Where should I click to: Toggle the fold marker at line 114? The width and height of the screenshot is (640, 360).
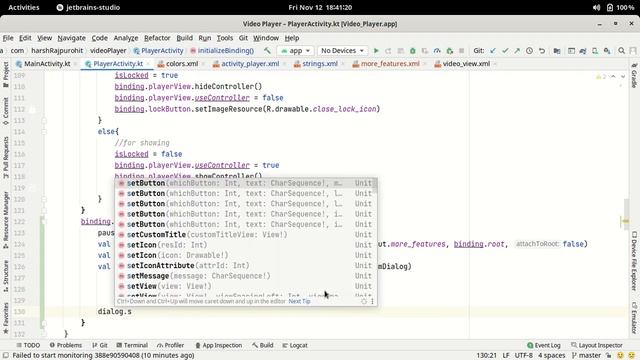[x=44, y=132]
